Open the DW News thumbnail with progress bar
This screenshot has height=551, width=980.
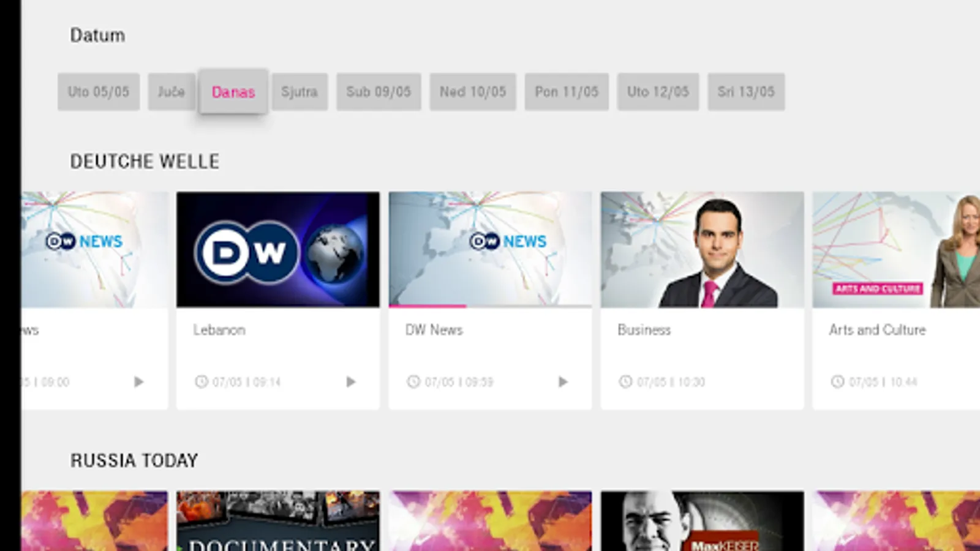pos(490,250)
